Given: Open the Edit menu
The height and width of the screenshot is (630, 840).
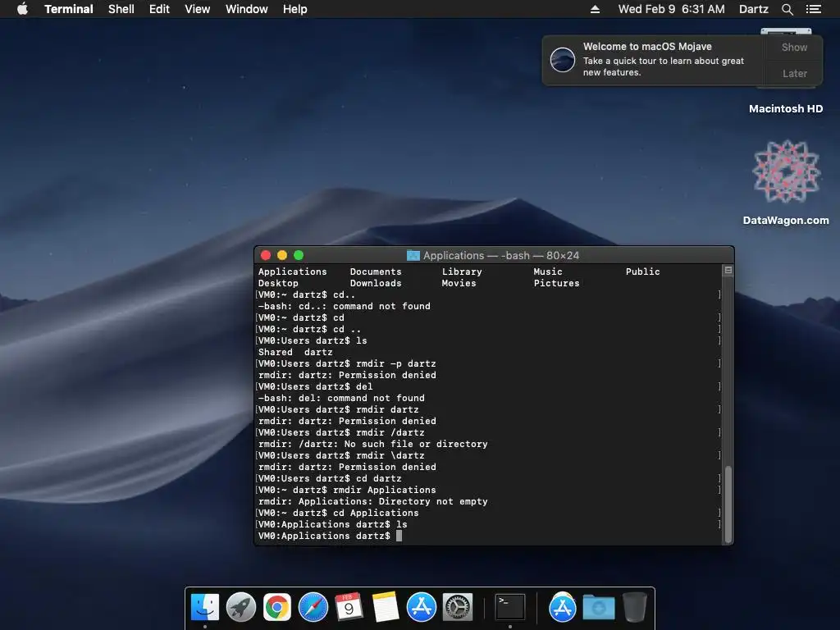Looking at the screenshot, I should 159,9.
